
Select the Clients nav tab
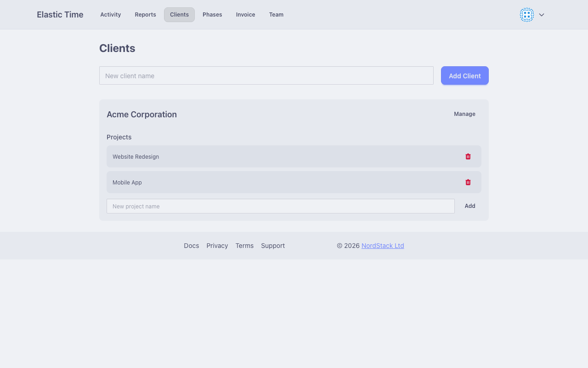pos(179,15)
